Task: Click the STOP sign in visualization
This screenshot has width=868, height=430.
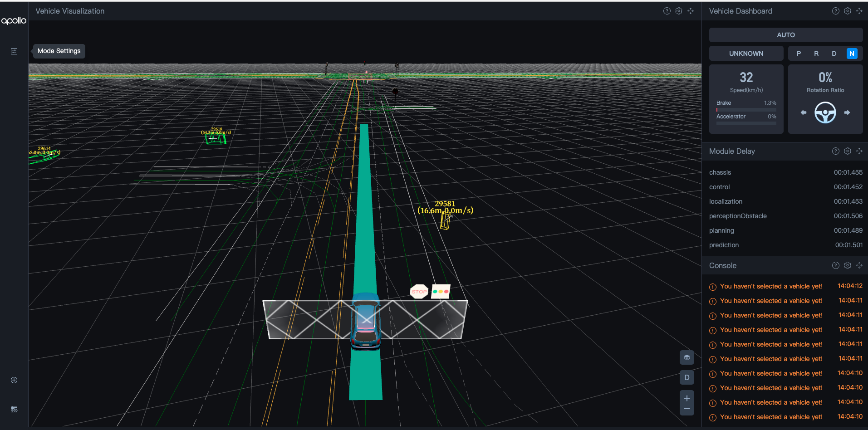Action: [419, 291]
